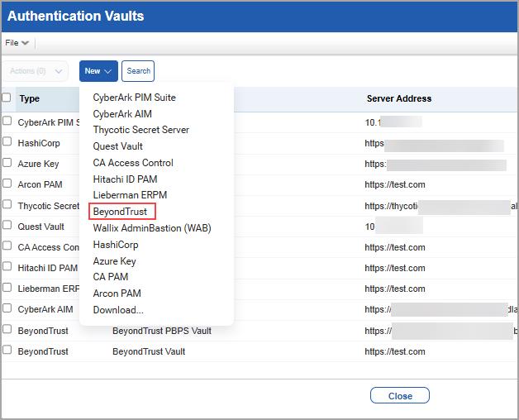Select Arcon PAM menu option
Image resolution: width=519 pixels, height=420 pixels.
coord(117,294)
